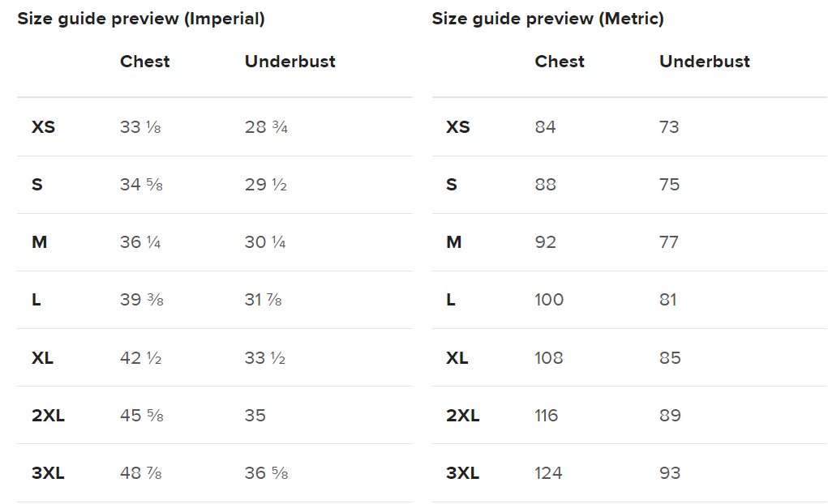Click Metric underbust value 85 for XL
The width and height of the screenshot is (828, 504).
670,358
